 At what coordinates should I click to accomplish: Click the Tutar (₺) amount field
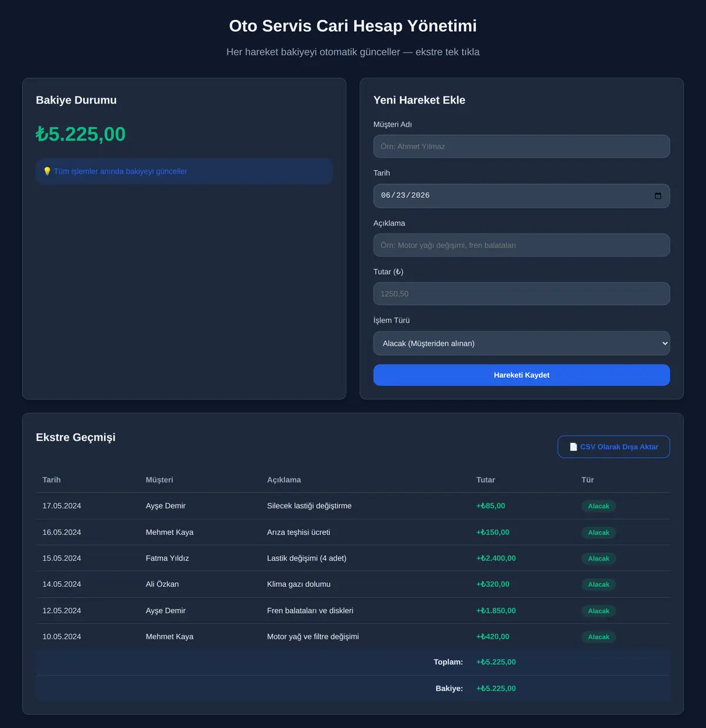pos(521,294)
